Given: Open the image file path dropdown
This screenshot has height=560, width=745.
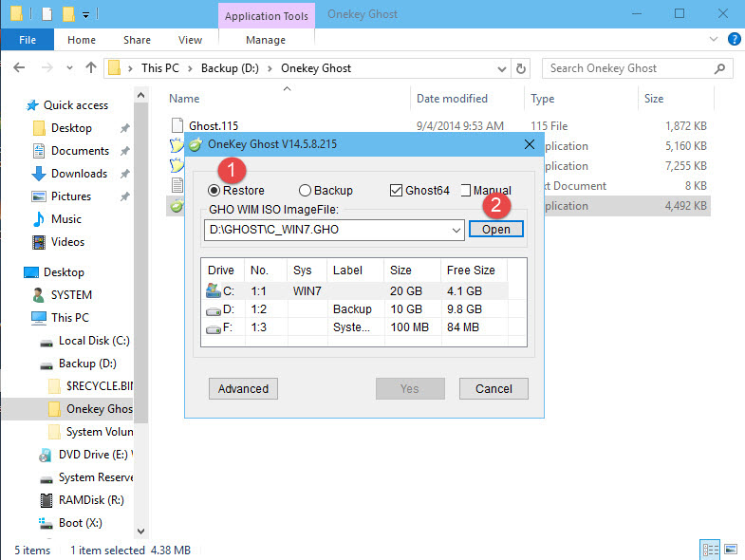Looking at the screenshot, I should [456, 230].
